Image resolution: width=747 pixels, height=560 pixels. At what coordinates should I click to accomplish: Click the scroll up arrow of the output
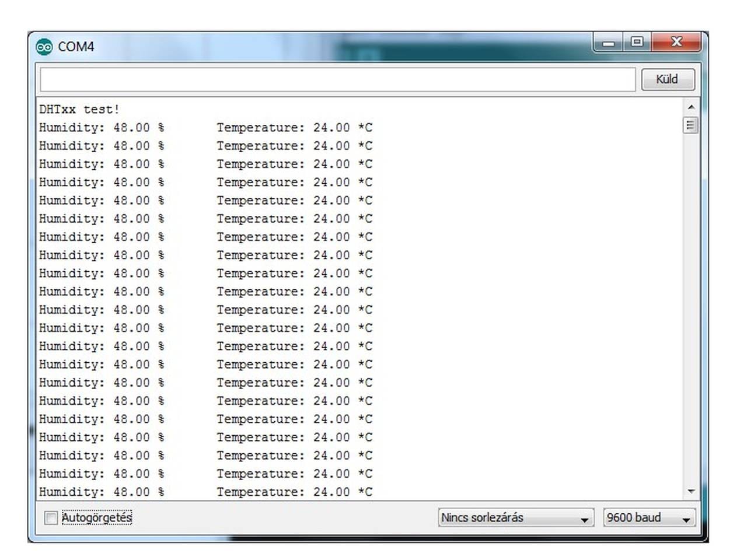click(691, 107)
